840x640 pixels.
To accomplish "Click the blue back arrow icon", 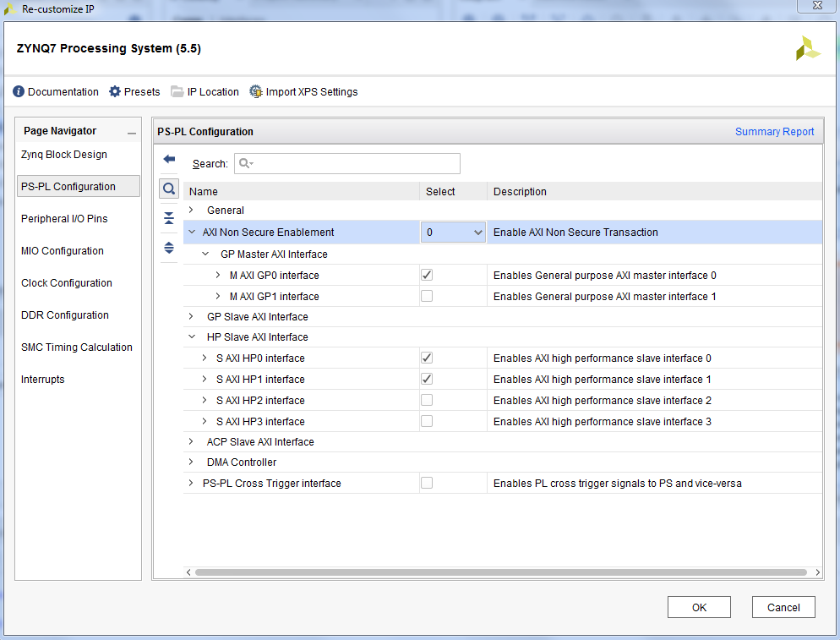I will (169, 159).
